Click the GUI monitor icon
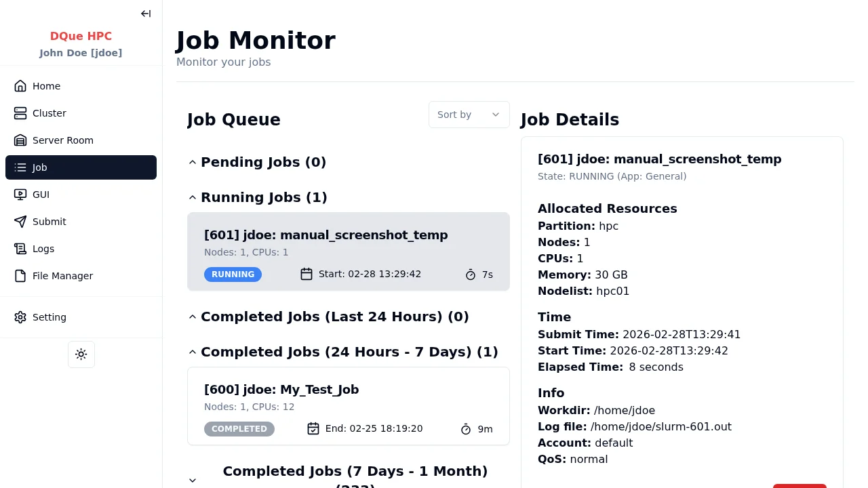The height and width of the screenshot is (488, 868). 20,195
